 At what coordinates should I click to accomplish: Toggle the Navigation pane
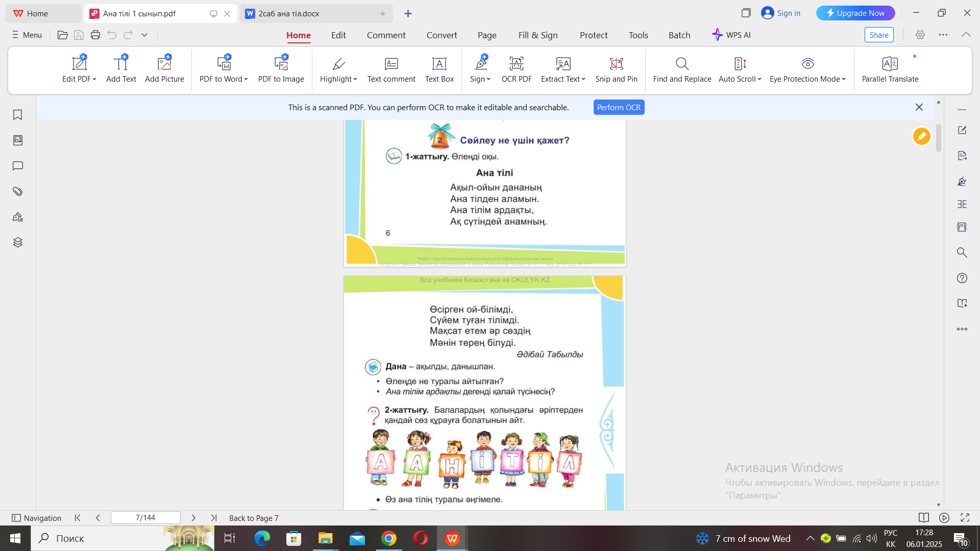[36, 518]
